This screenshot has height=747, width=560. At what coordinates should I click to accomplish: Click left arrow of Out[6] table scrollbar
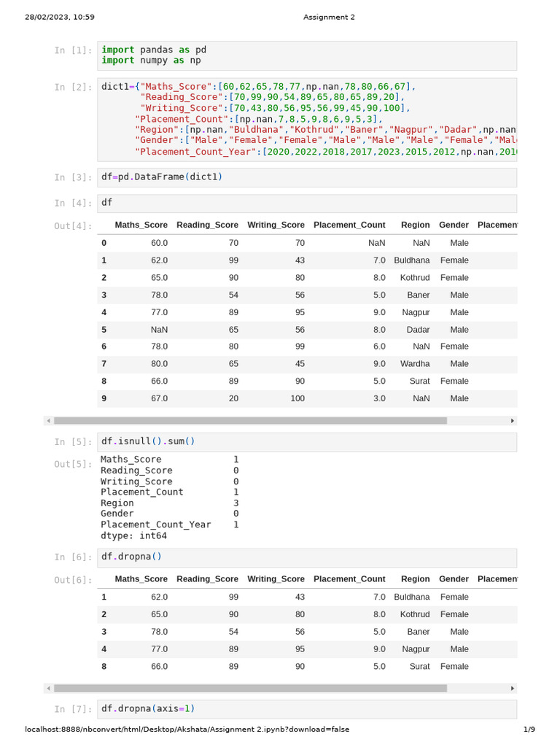click(49, 688)
